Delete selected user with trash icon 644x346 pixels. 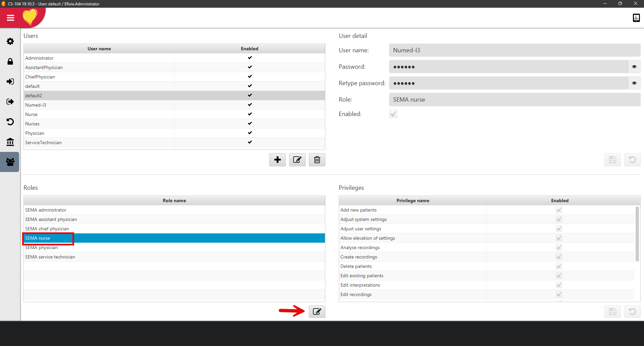(x=317, y=160)
